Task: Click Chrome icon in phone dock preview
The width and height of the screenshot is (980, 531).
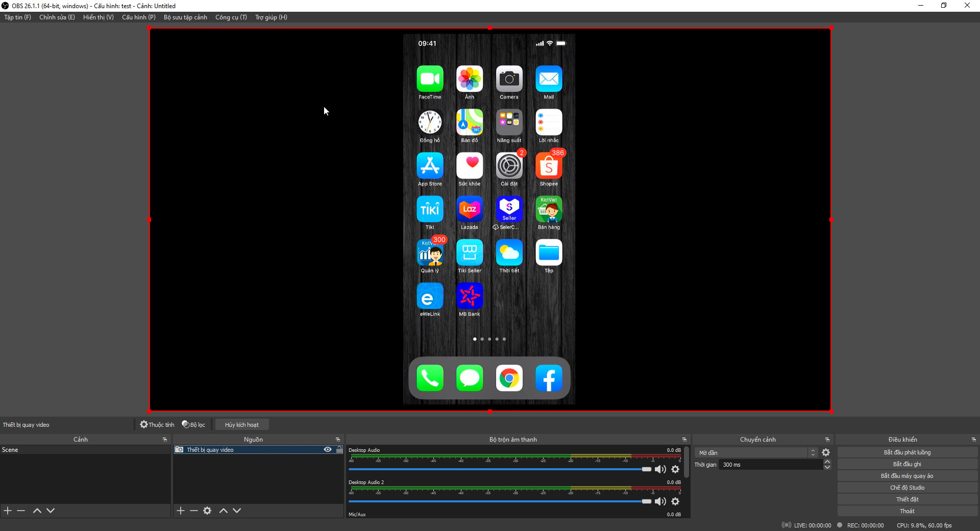Action: point(509,378)
